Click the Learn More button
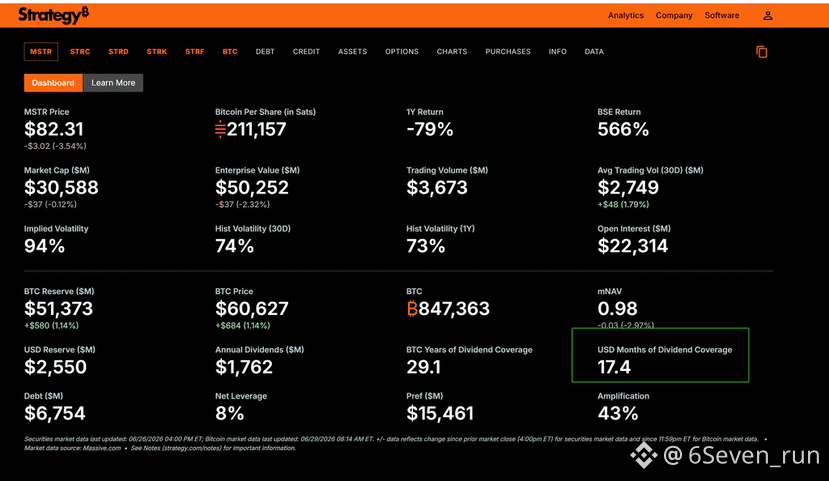 tap(113, 82)
